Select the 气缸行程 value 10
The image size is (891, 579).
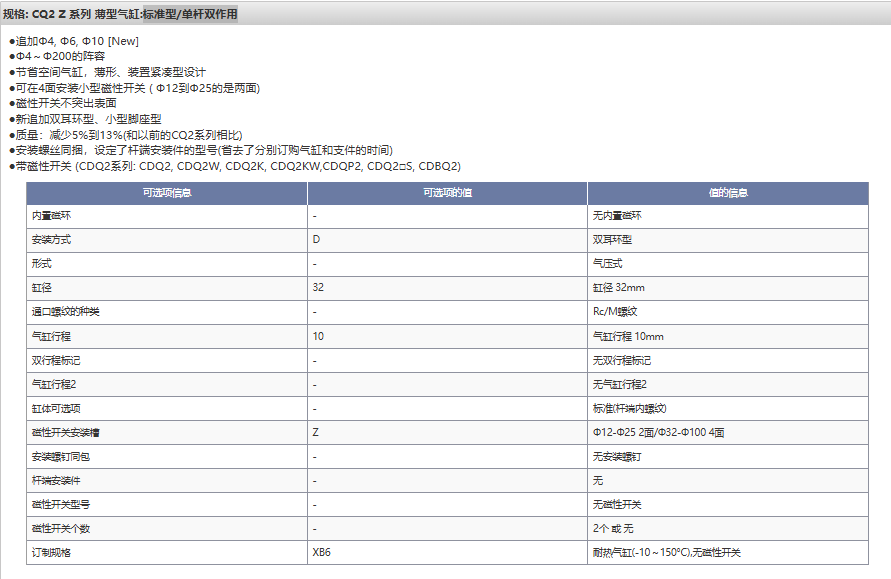(x=318, y=337)
